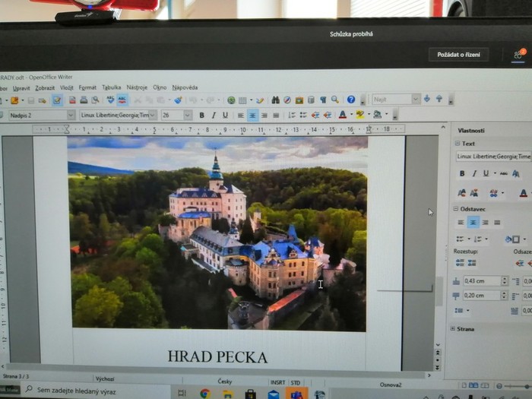This screenshot has height=399, width=532.
Task: Toggle Nonprinting Characters icon
Action: (323, 100)
